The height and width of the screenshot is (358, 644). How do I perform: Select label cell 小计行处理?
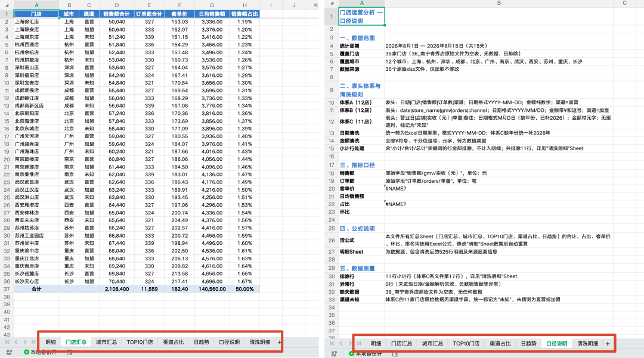tap(361, 148)
